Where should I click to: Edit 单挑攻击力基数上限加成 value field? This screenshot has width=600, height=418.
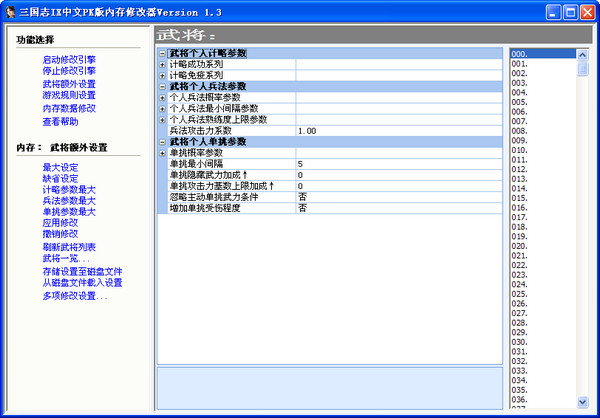tap(399, 186)
